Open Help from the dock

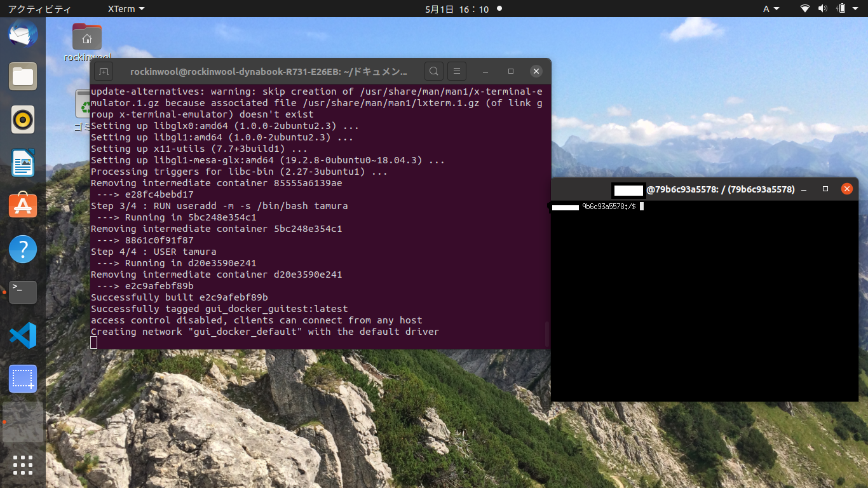[23, 249]
